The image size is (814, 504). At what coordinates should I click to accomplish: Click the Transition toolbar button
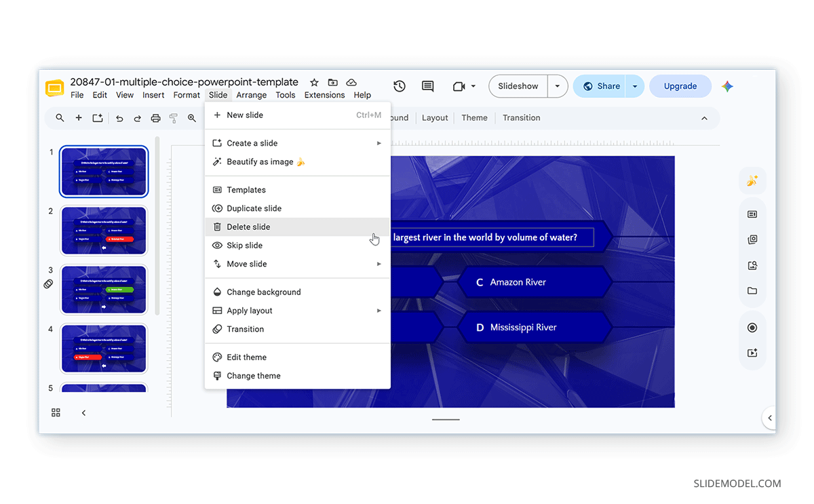(x=522, y=118)
